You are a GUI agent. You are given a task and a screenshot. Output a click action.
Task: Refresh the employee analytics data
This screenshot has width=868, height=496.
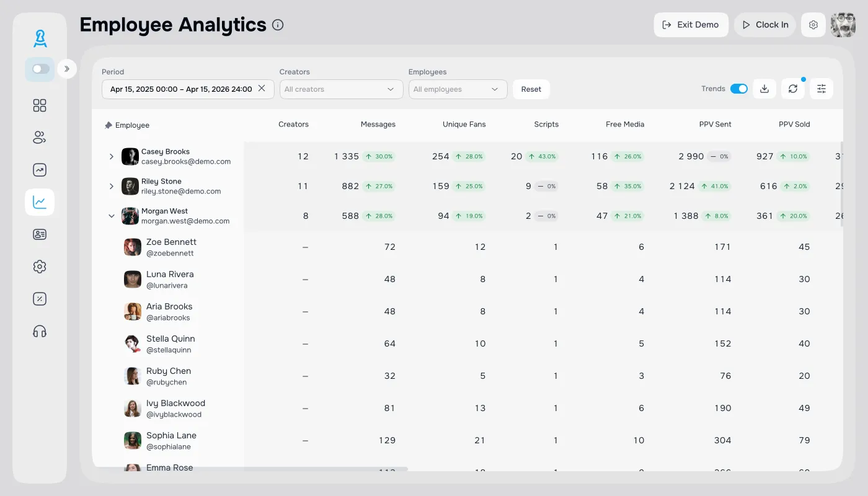click(793, 89)
